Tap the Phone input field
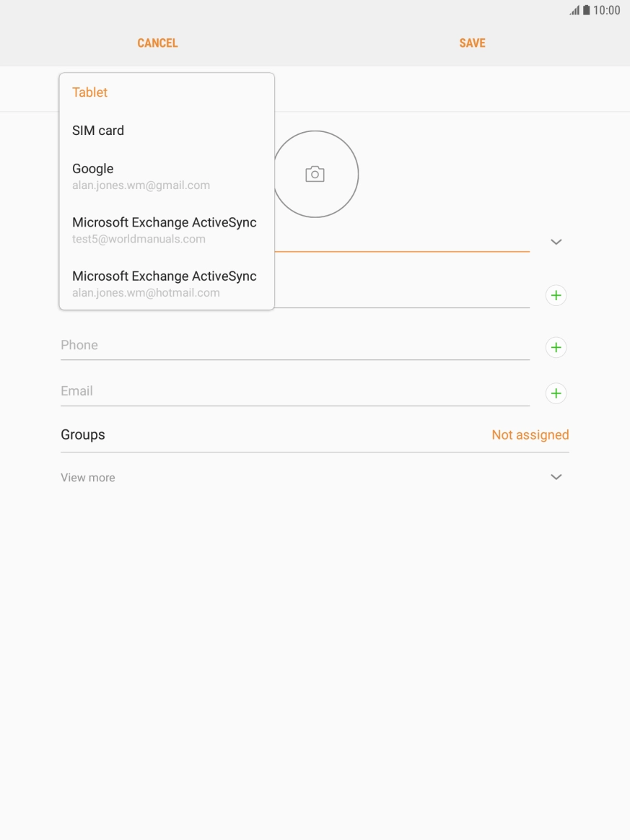 click(x=294, y=345)
